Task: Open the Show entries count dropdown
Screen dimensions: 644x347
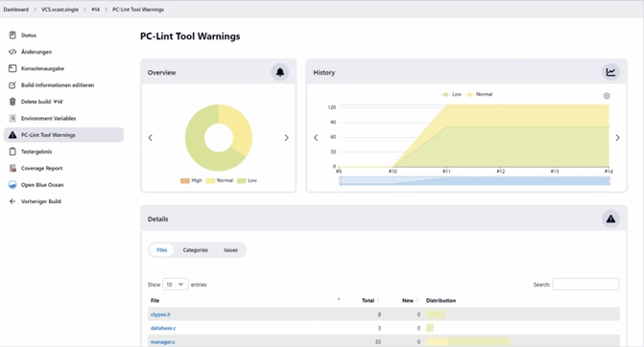Action: (x=176, y=285)
